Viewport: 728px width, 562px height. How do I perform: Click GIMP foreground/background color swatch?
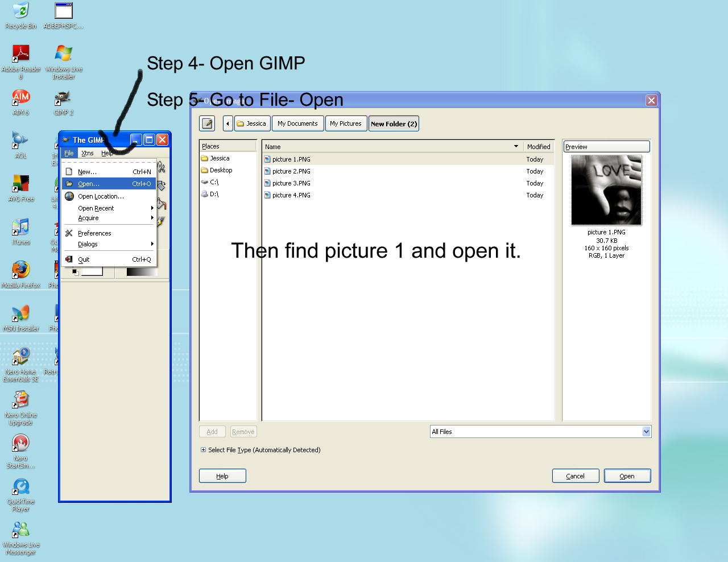[87, 272]
